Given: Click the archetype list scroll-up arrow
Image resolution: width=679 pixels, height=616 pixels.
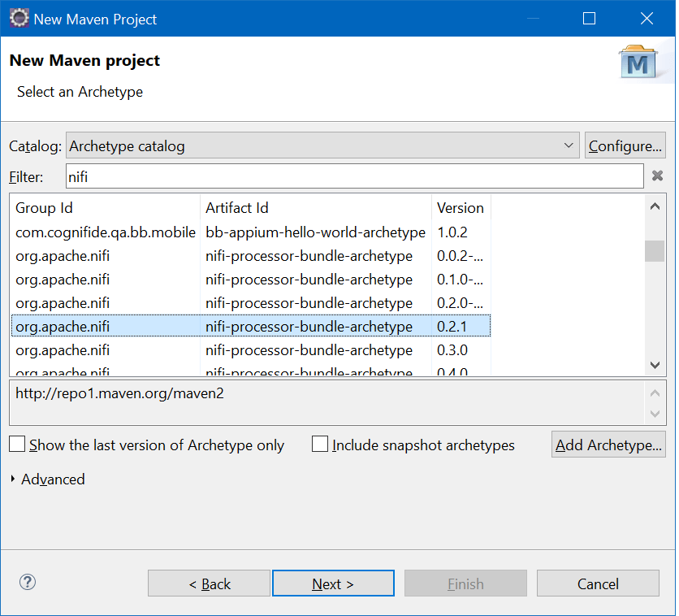Looking at the screenshot, I should tap(655, 206).
